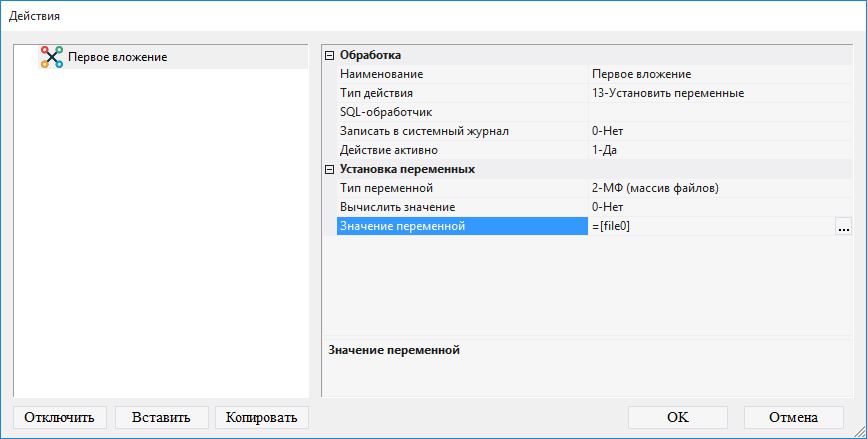
Task: Change the Вычислить значение setting
Action: [718, 207]
